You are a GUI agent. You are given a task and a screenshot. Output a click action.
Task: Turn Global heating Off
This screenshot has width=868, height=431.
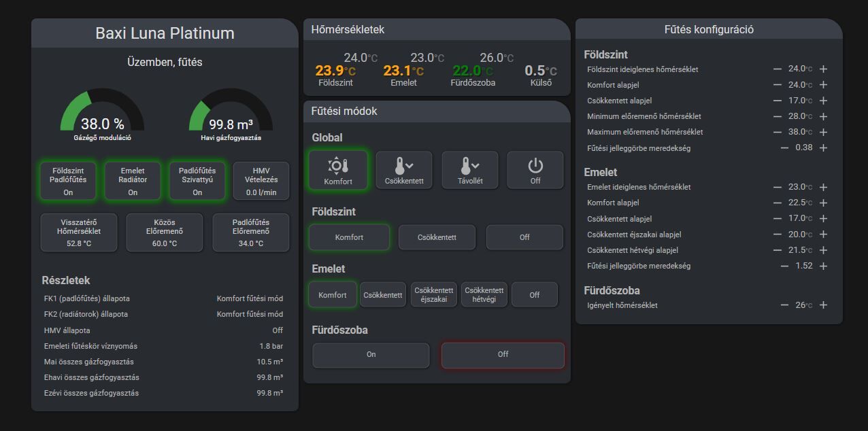pyautogui.click(x=535, y=170)
